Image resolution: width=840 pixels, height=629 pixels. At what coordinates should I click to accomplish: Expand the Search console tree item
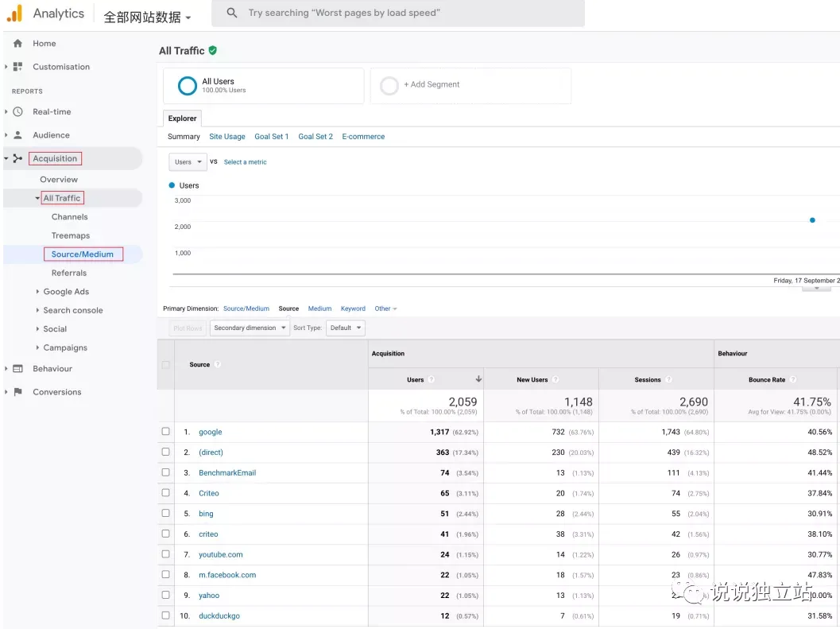37,310
